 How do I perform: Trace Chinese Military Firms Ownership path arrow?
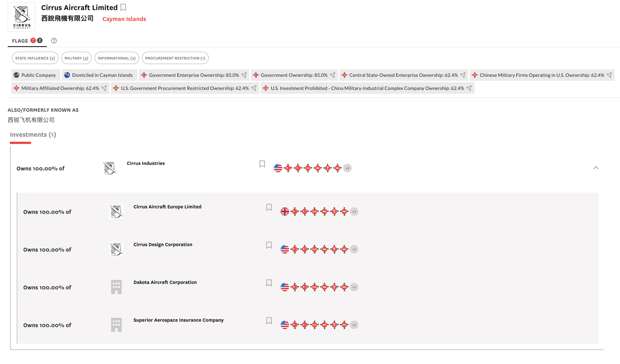(609, 75)
